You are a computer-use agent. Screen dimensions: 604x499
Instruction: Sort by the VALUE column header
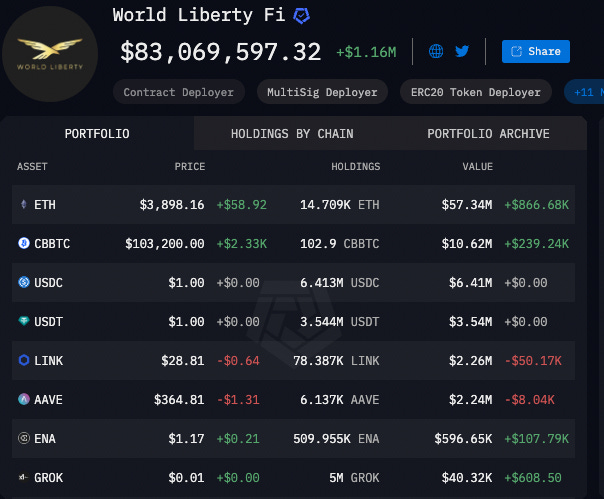[x=478, y=166]
